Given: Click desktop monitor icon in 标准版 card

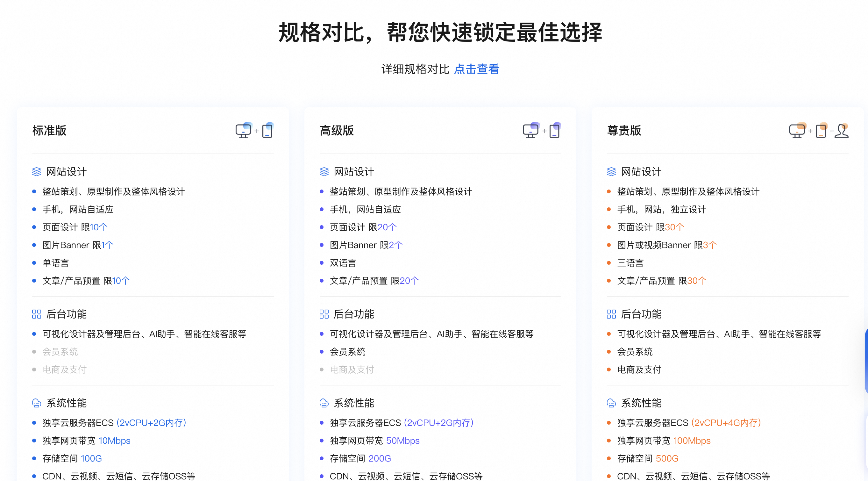Looking at the screenshot, I should click(243, 131).
